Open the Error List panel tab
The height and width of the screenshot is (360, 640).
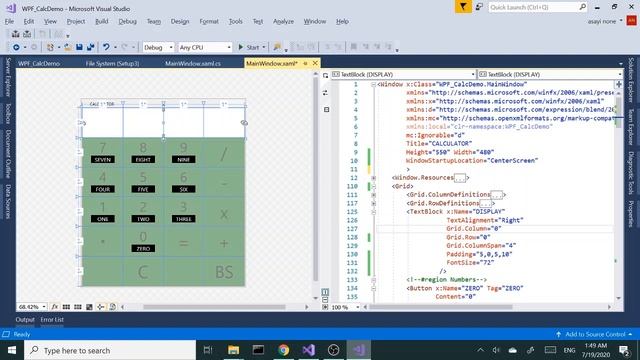(52, 320)
